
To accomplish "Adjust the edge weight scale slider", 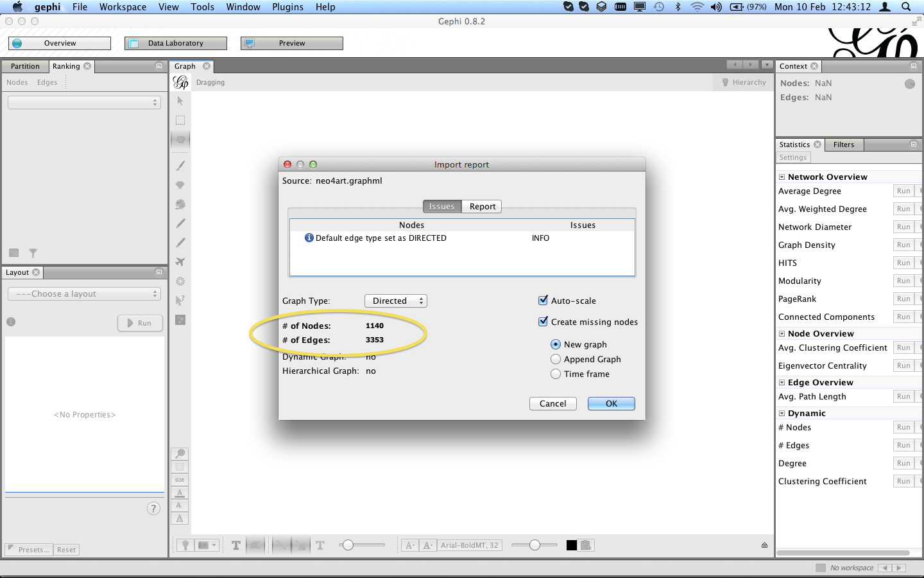I will 363,545.
